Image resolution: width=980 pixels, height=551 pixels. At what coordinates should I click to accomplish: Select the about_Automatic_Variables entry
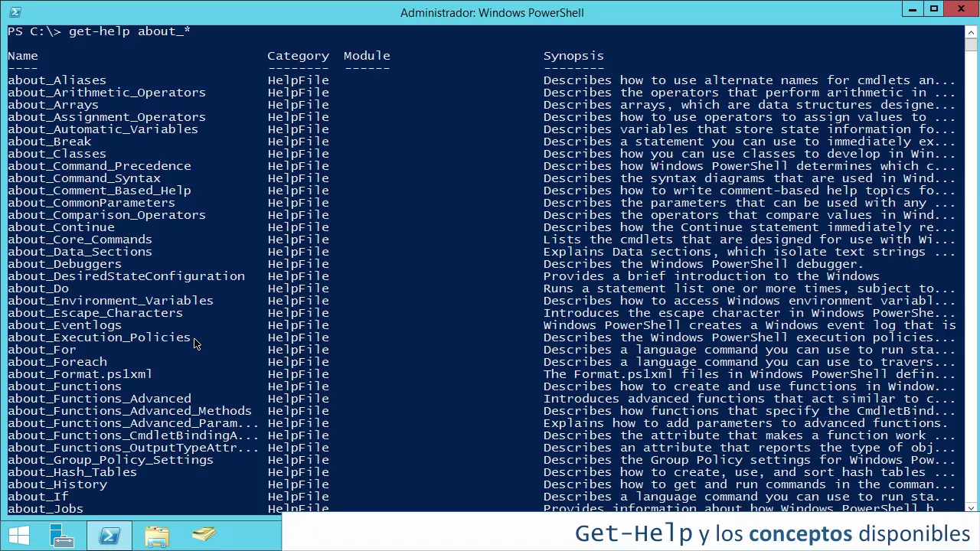(103, 129)
